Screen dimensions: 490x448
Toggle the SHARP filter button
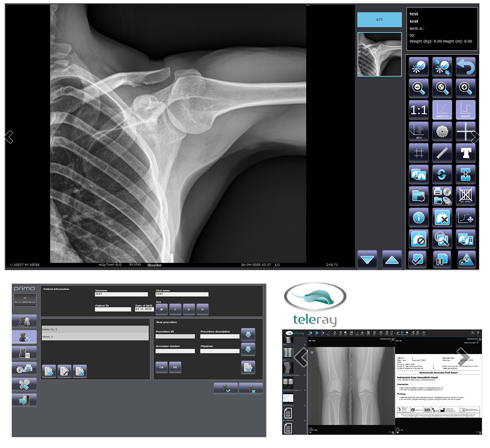465,110
